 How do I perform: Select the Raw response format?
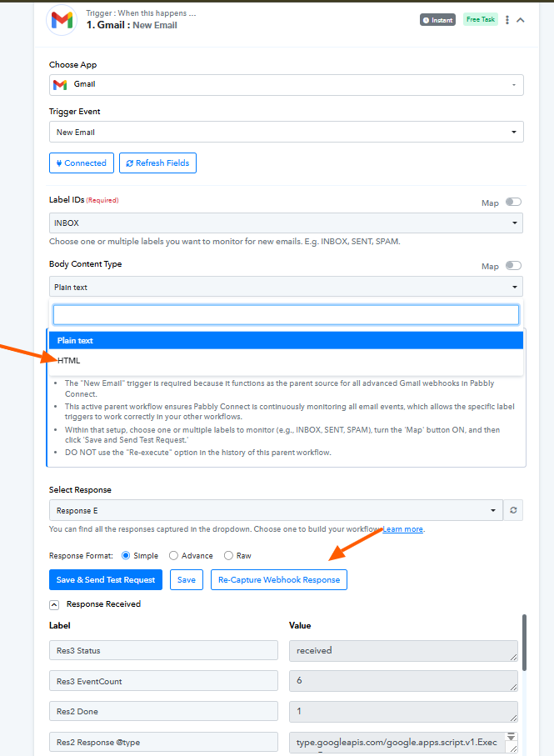pyautogui.click(x=228, y=555)
